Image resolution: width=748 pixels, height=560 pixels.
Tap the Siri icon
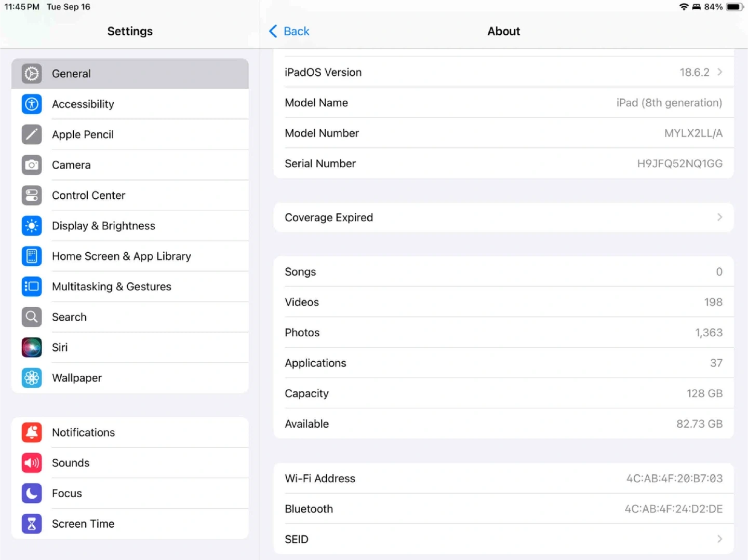click(32, 347)
